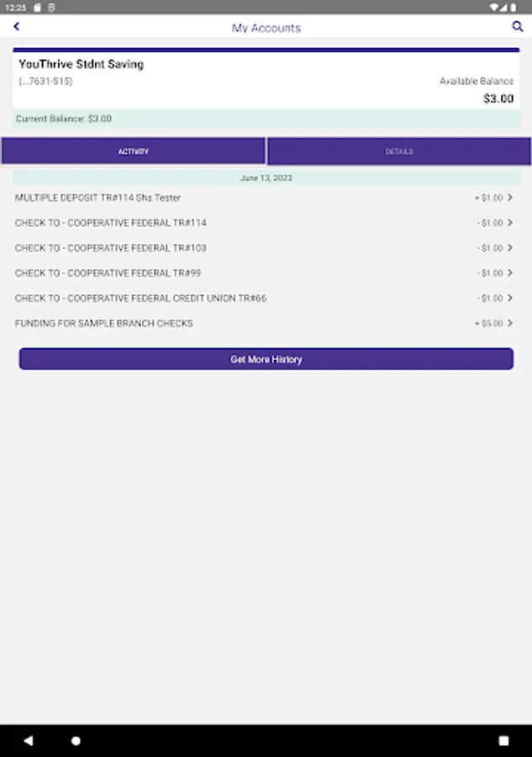The height and width of the screenshot is (757, 532).
Task: Open CHECK TO COOPERATIVE FEDERAL TR#114 entry
Action: click(266, 223)
